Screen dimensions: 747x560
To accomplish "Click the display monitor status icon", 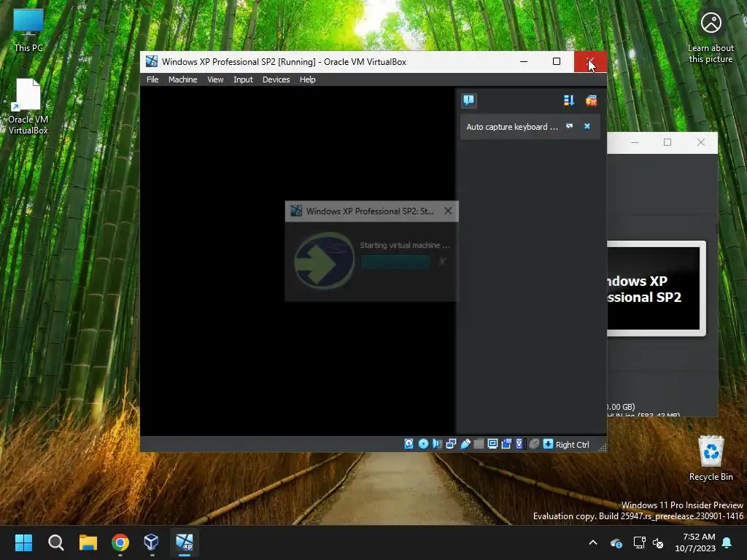I will tap(492, 444).
